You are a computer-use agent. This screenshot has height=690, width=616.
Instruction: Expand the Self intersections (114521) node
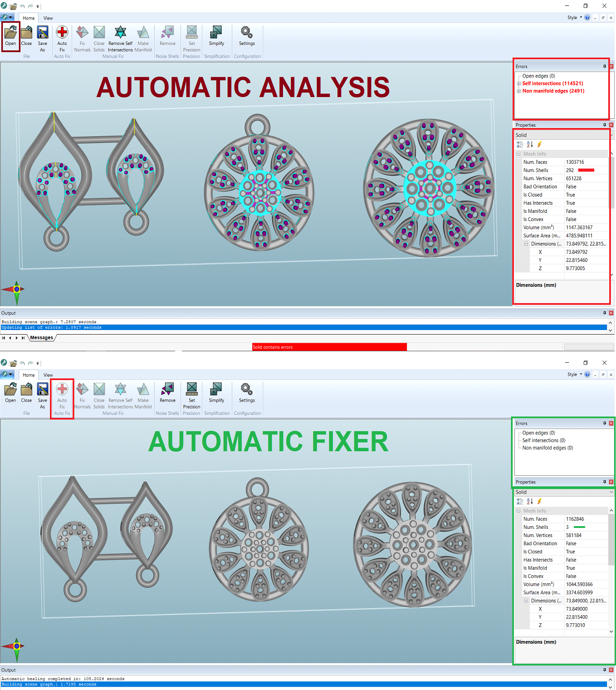(x=519, y=84)
